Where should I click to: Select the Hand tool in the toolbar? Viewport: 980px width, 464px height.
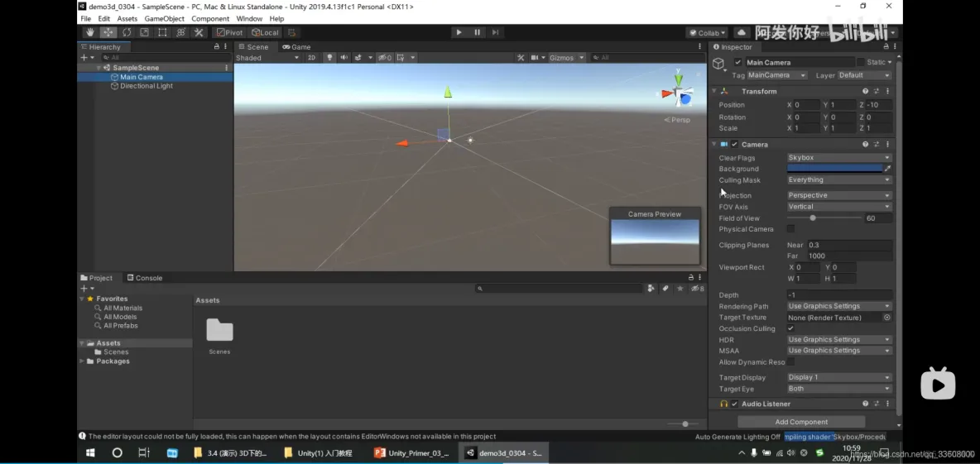pyautogui.click(x=90, y=32)
